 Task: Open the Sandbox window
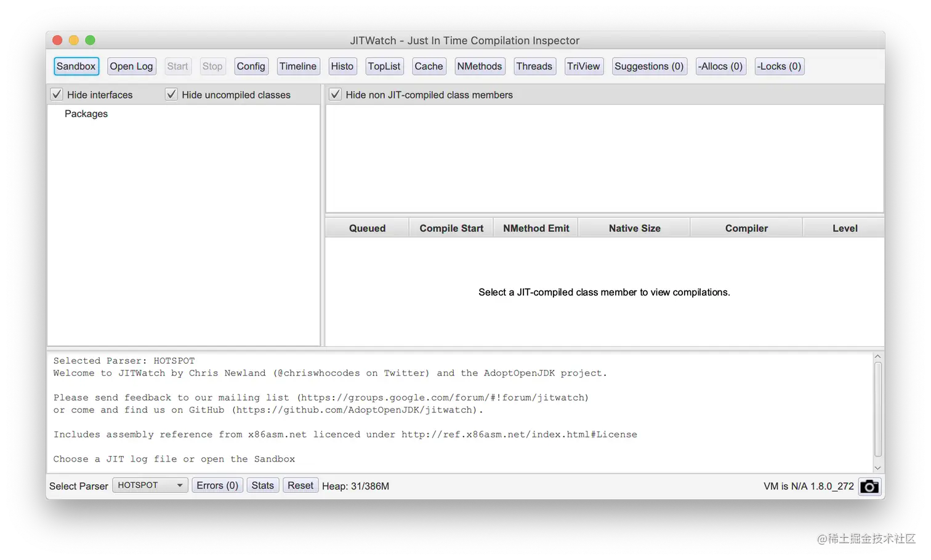click(x=76, y=66)
